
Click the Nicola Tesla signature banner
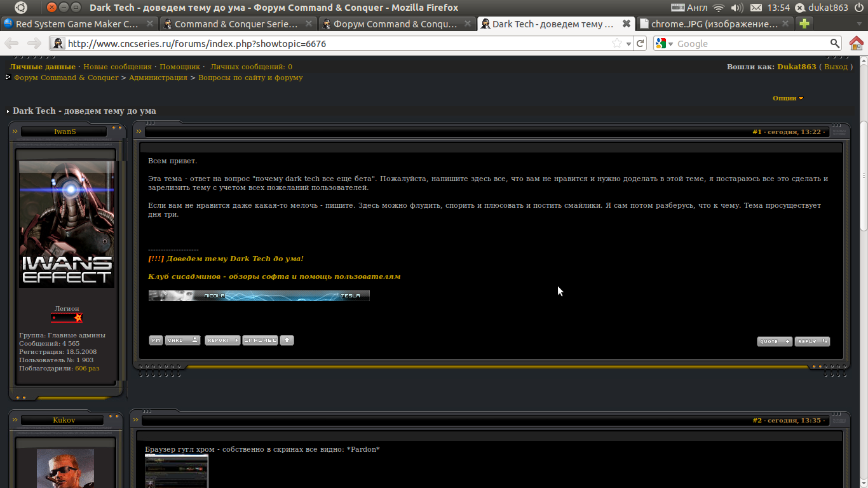(259, 295)
